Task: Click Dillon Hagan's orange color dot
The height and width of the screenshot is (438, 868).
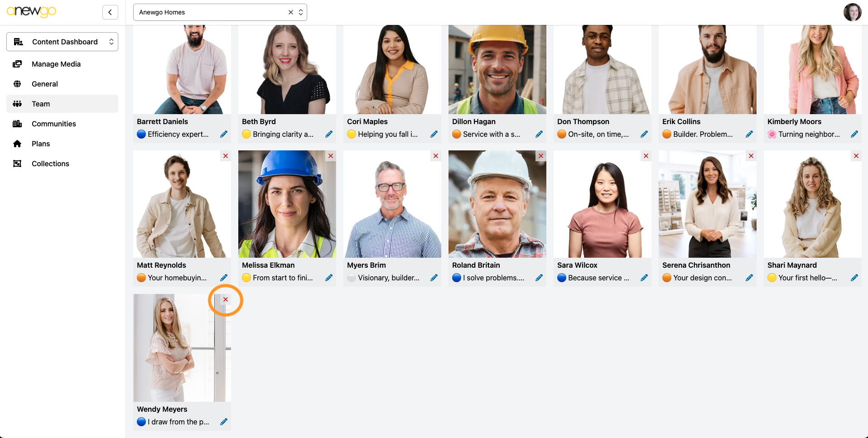Action: coord(457,134)
